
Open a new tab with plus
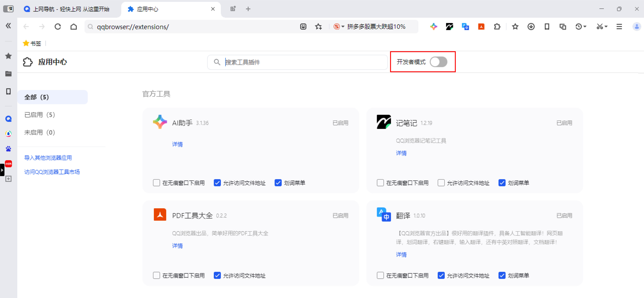[x=248, y=9]
